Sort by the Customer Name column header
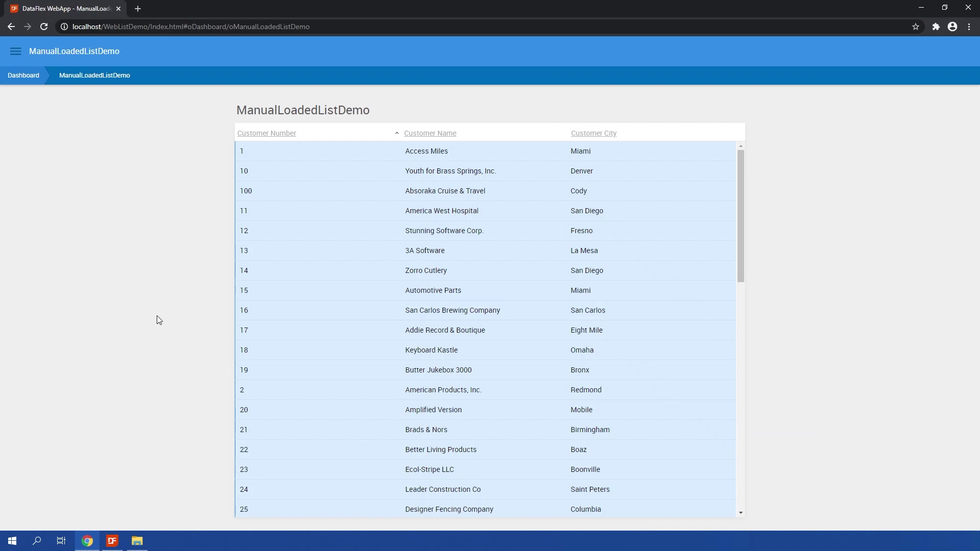Image resolution: width=980 pixels, height=551 pixels. point(430,133)
